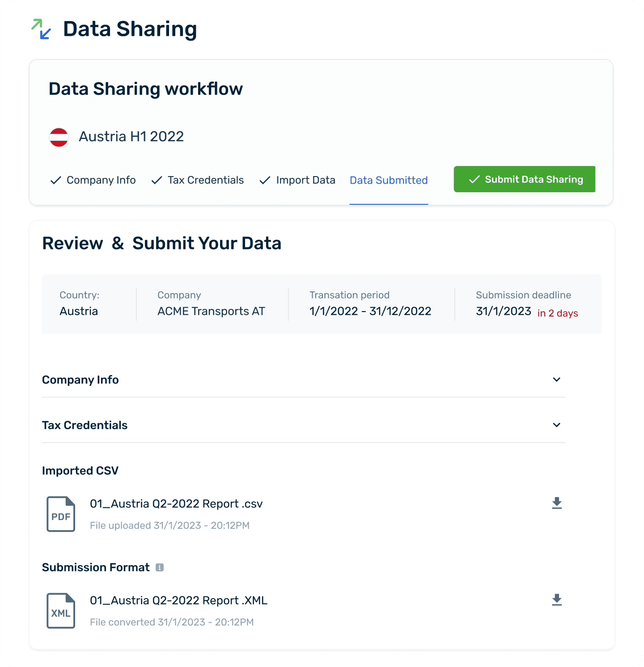Click the submission deadline 31/1/2023

pyautogui.click(x=504, y=311)
